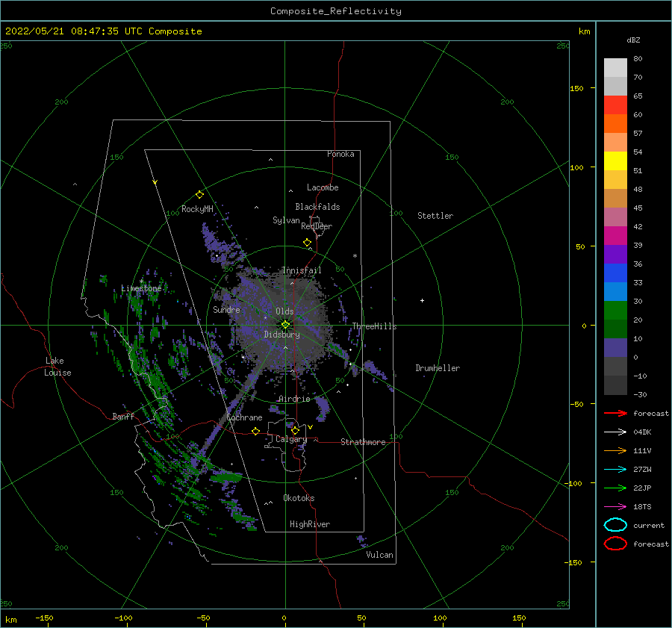The image size is (672, 628).
Task: Click the Drumheller city label
Action: point(438,368)
